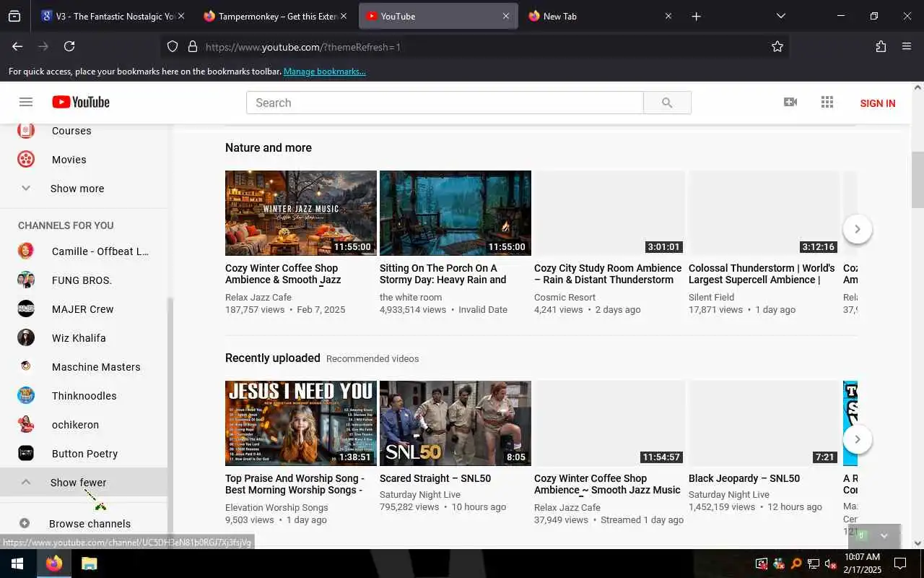
Task: Click the site security padlock icon
Action: click(193, 46)
